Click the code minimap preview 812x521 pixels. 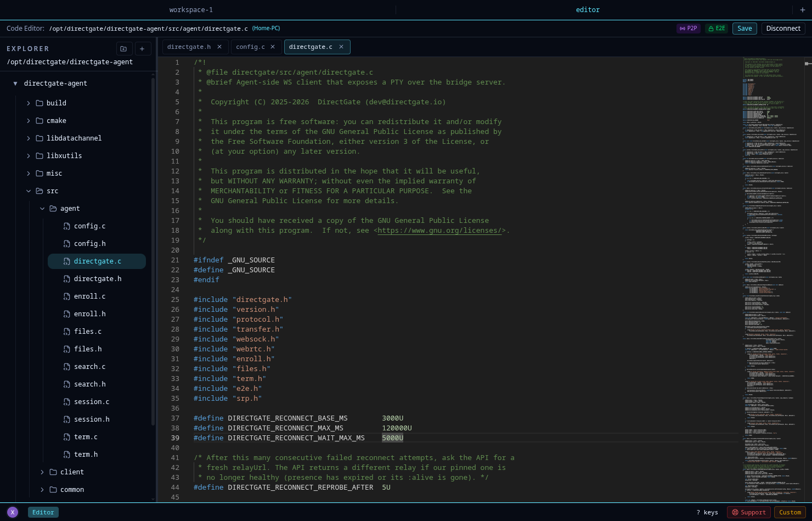pyautogui.click(x=775, y=280)
